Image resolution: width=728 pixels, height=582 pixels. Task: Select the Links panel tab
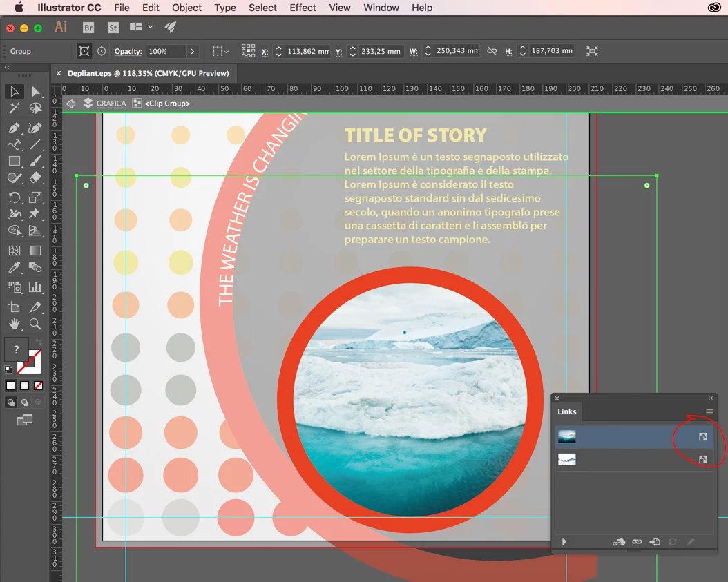click(567, 411)
